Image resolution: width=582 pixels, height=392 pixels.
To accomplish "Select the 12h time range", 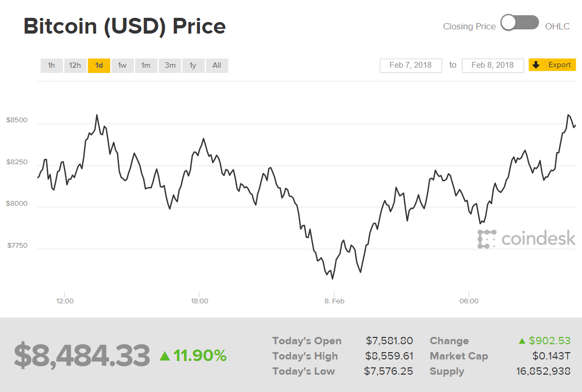I will pyautogui.click(x=75, y=66).
